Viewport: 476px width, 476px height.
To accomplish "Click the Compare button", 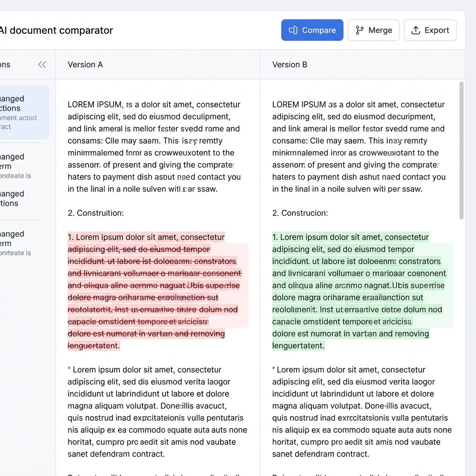I will coord(312,30).
